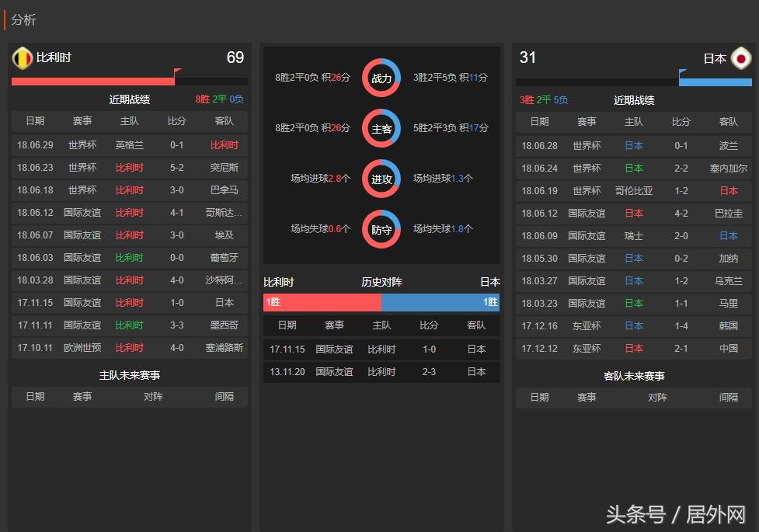The image size is (759, 532).
Task: Click the flag marker on Belgium's 69 power bar
Action: click(x=177, y=71)
